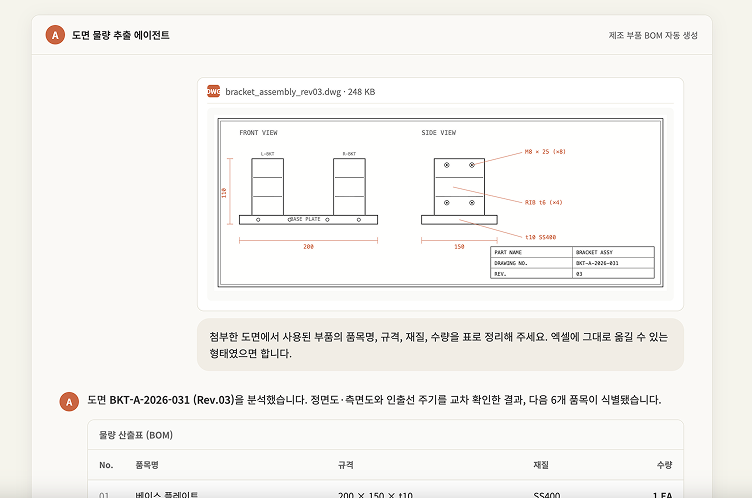Click the FRONT VIEW label in drawing
The height and width of the screenshot is (498, 752).
(x=258, y=132)
